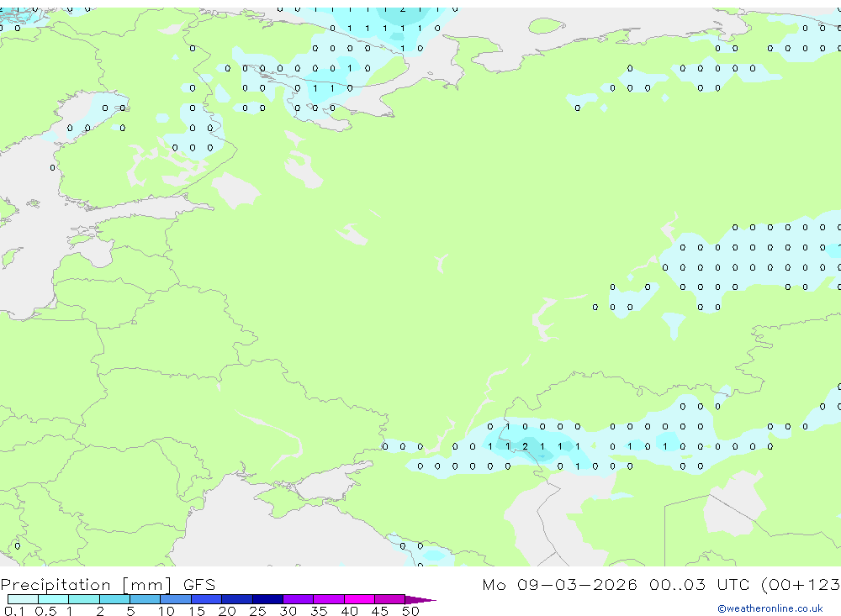Click the date 'Mo 09-03-2026'
This screenshot has width=841, height=616.
point(559,584)
